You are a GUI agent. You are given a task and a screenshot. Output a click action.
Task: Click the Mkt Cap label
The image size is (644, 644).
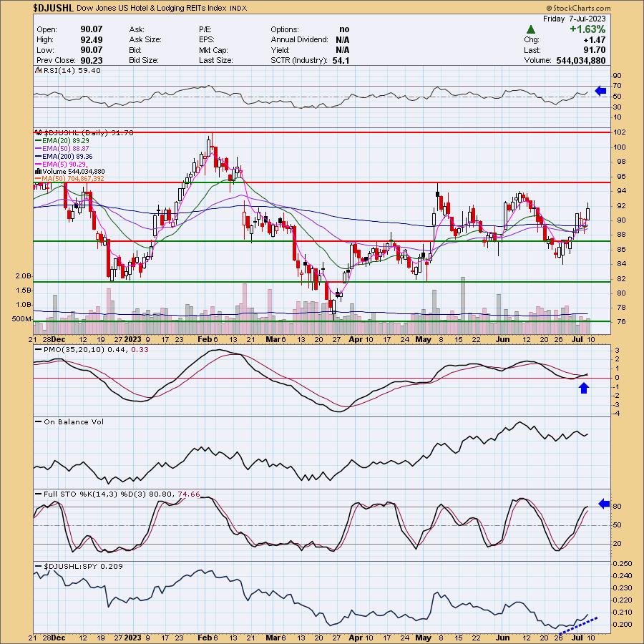click(213, 49)
